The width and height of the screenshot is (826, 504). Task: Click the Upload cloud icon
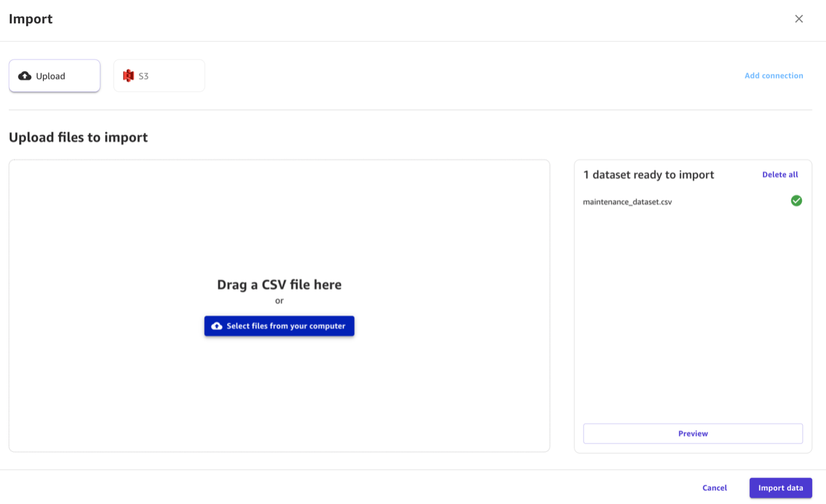[x=25, y=75]
